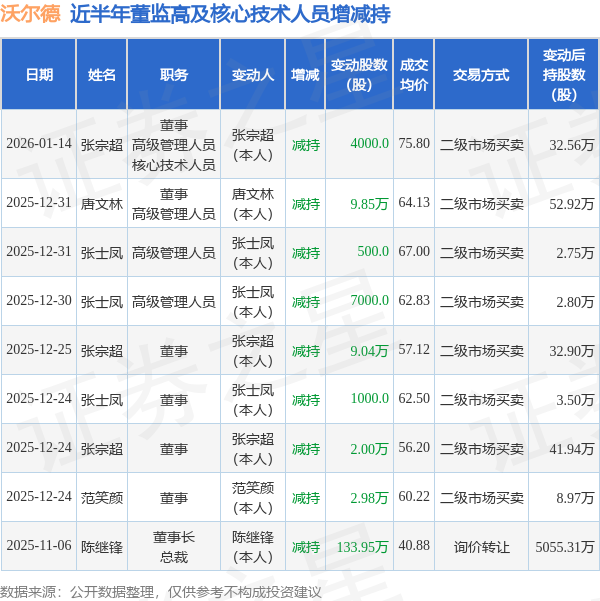Click the shares changed value 7000.0
This screenshot has width=600, height=601.
370,301
